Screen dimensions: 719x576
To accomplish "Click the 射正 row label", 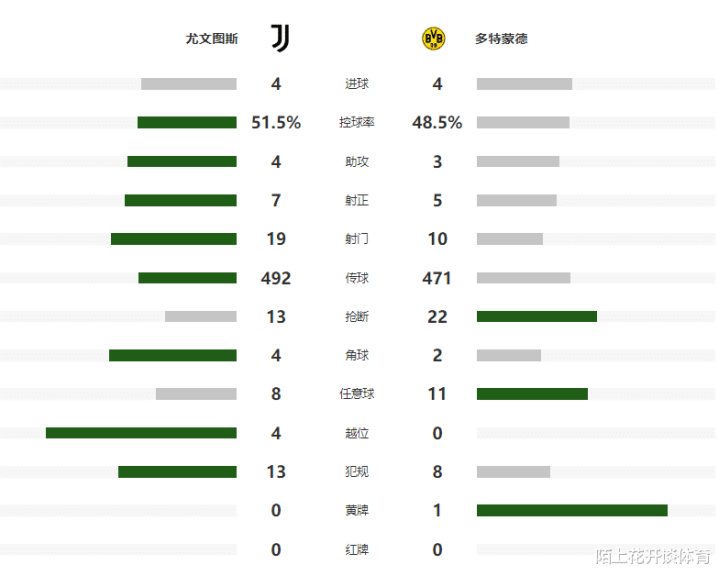I will (357, 200).
